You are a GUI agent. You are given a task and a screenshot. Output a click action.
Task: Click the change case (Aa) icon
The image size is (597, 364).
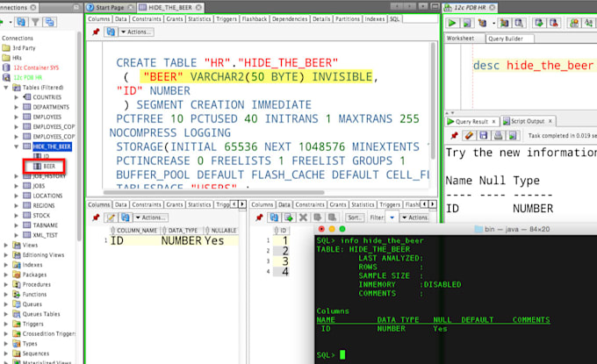point(588,23)
